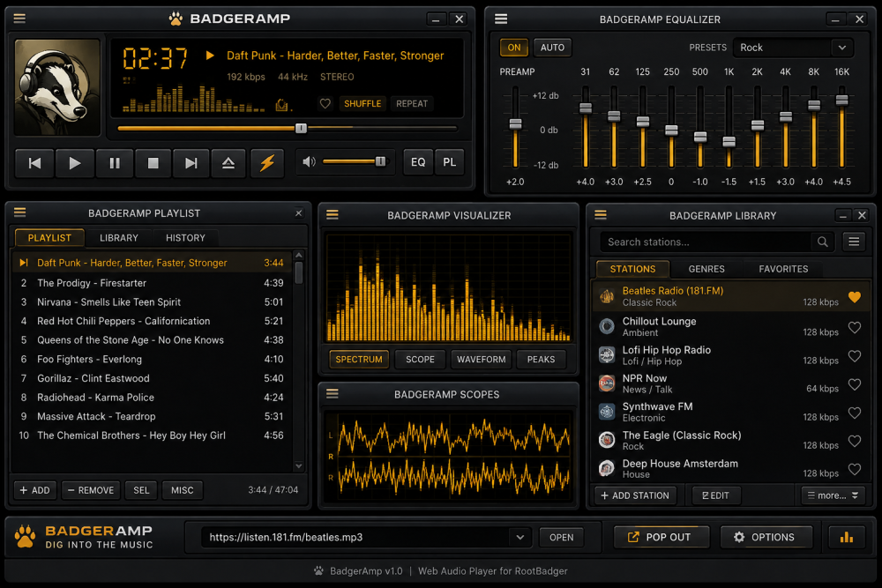Click the search magnifier in Library

tap(822, 242)
